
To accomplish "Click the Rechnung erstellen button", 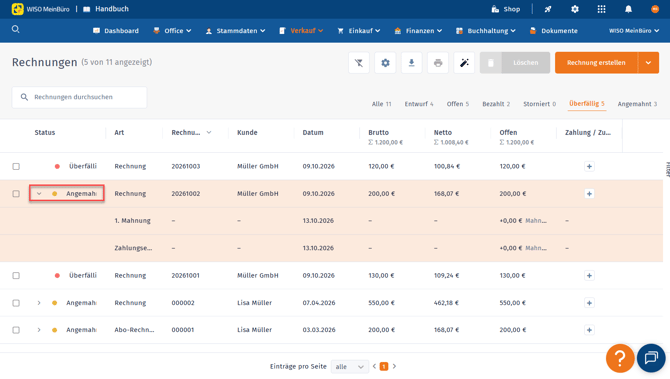I will [x=596, y=63].
